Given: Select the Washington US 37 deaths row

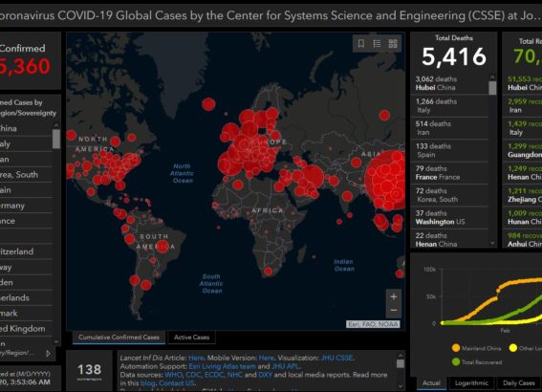Looking at the screenshot, I should (x=449, y=217).
